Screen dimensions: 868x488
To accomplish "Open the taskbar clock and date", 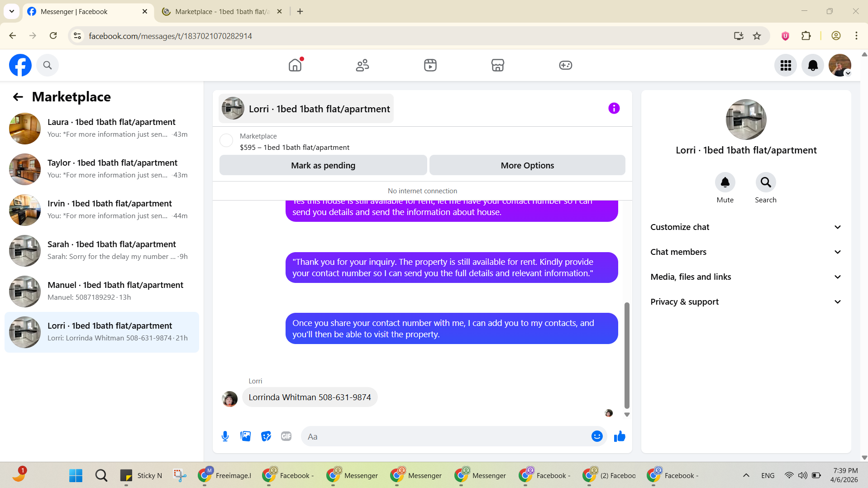I will tap(844, 475).
